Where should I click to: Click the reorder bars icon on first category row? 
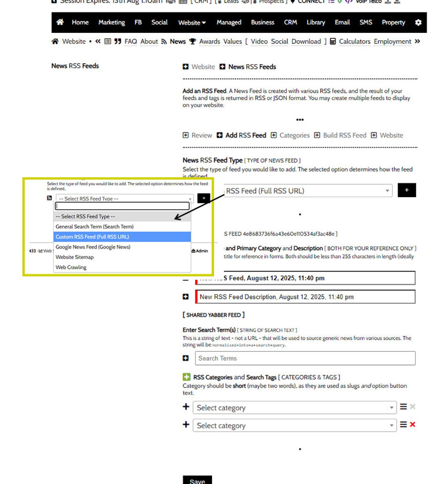point(403,407)
